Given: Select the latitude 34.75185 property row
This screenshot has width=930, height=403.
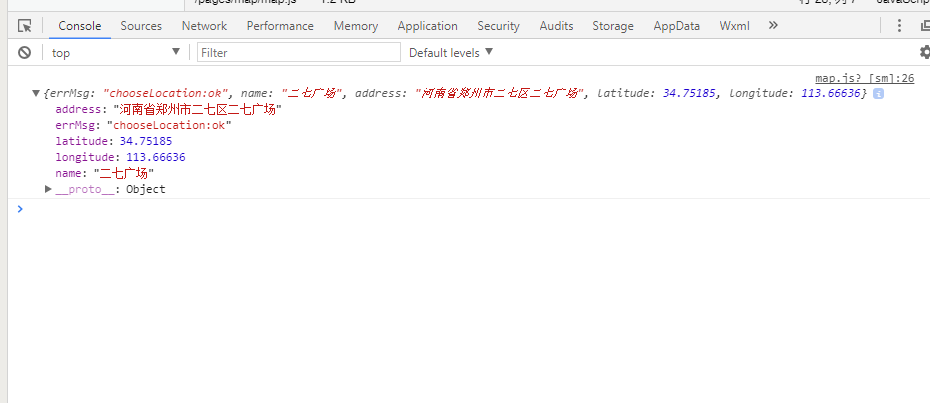Looking at the screenshot, I should (x=114, y=141).
